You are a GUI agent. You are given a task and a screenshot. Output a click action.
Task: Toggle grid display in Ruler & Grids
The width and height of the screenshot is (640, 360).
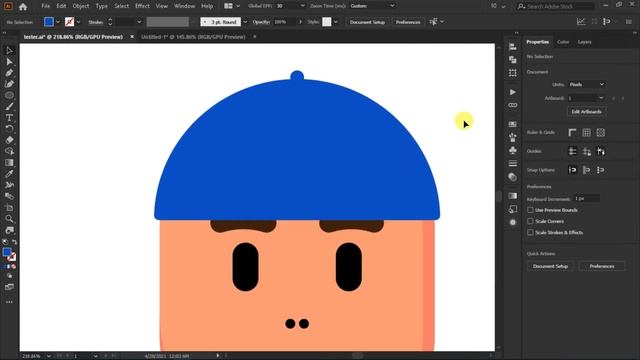point(587,132)
